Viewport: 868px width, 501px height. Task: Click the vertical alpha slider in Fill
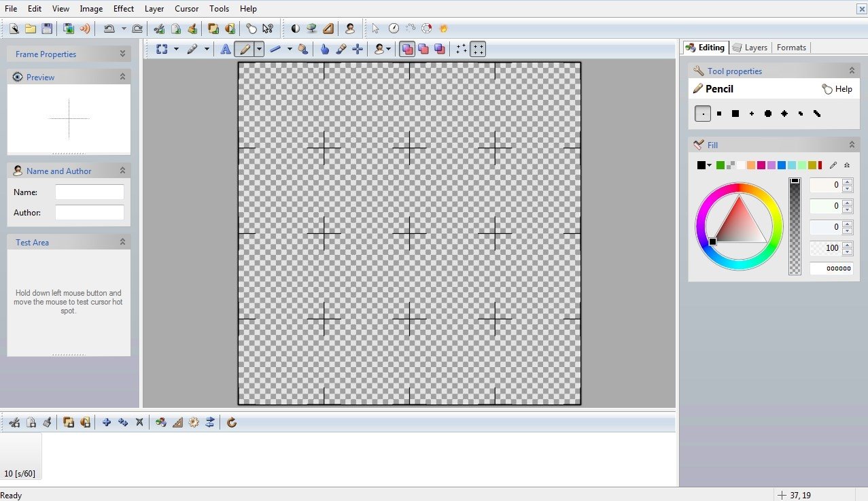(x=795, y=226)
